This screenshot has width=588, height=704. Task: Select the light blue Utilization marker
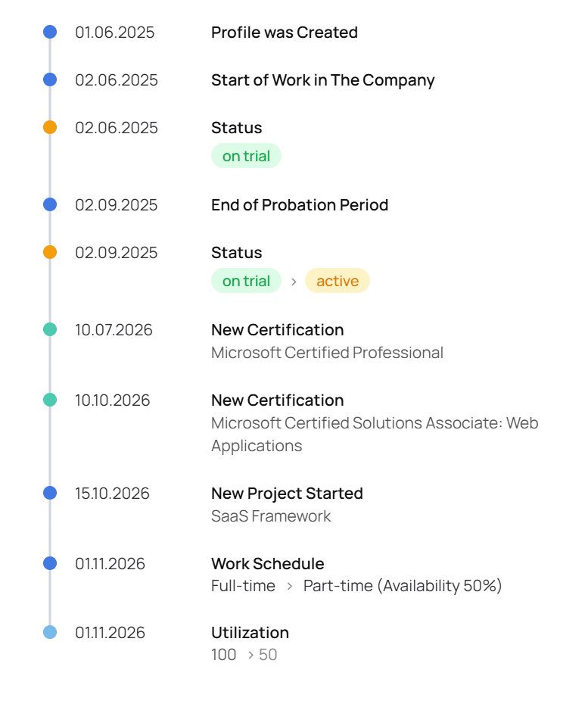[x=50, y=632]
